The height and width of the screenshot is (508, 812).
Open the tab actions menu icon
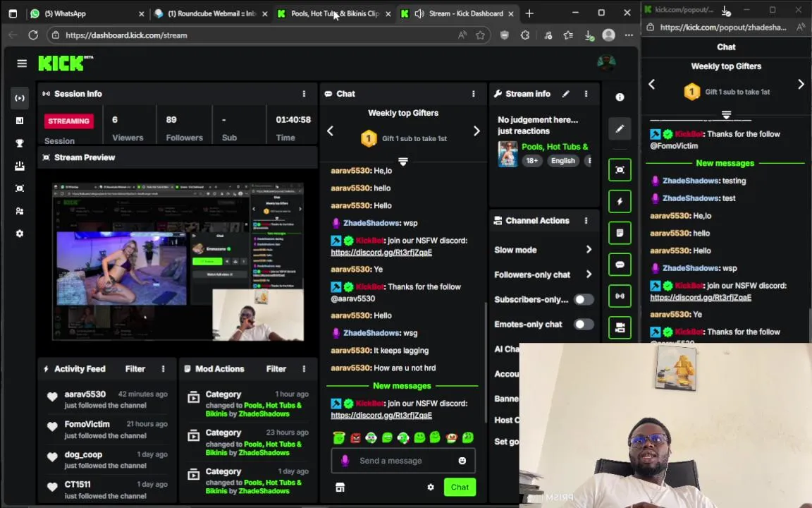[x=13, y=14]
